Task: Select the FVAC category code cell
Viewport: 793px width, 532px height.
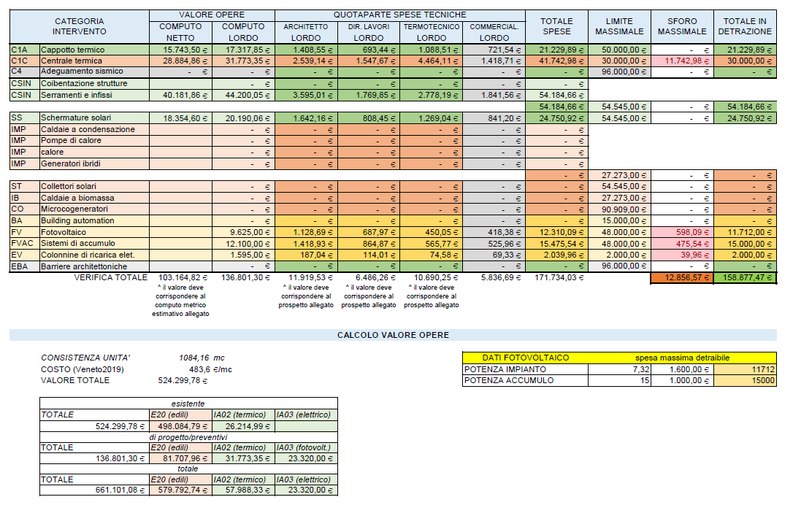Action: coord(25,244)
